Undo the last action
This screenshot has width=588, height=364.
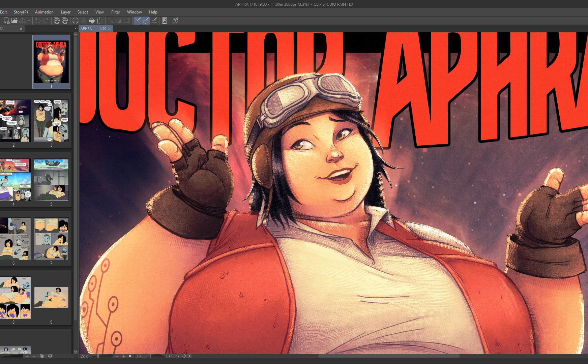[x=38, y=21]
